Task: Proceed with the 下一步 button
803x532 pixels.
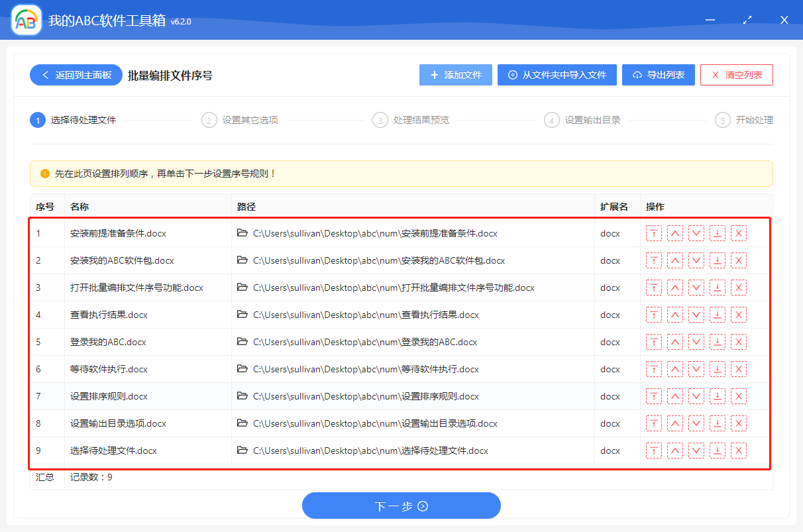Action: (401, 506)
